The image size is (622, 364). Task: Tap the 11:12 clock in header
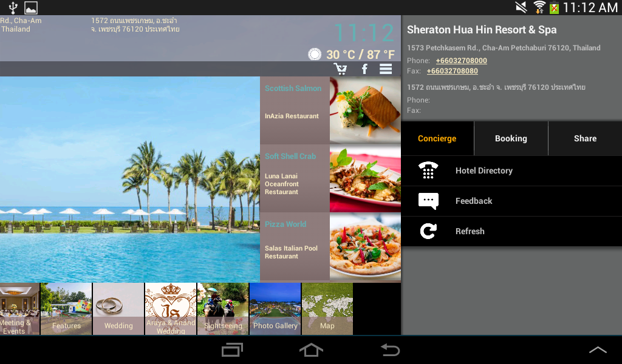[364, 33]
